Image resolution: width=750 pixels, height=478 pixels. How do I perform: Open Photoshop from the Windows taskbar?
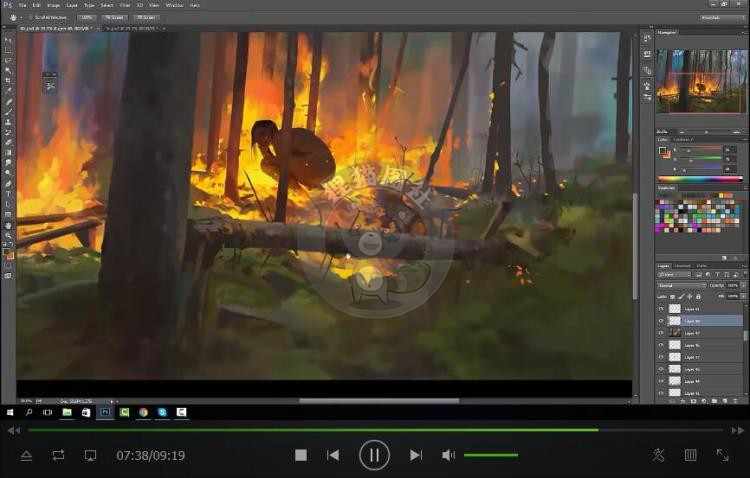click(105, 412)
